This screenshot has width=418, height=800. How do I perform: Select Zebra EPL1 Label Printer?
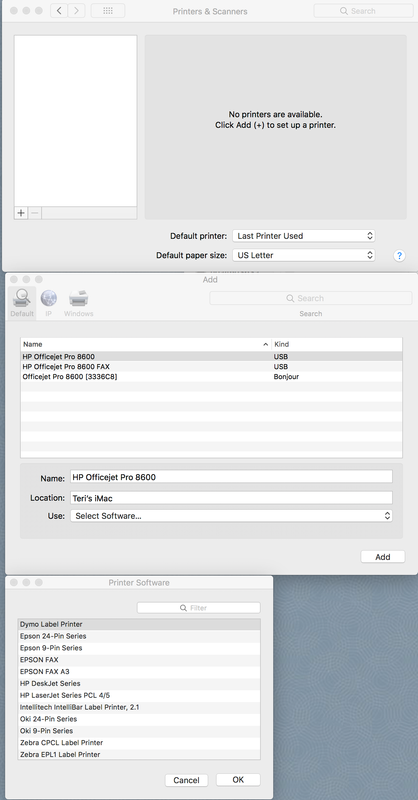tap(139, 754)
